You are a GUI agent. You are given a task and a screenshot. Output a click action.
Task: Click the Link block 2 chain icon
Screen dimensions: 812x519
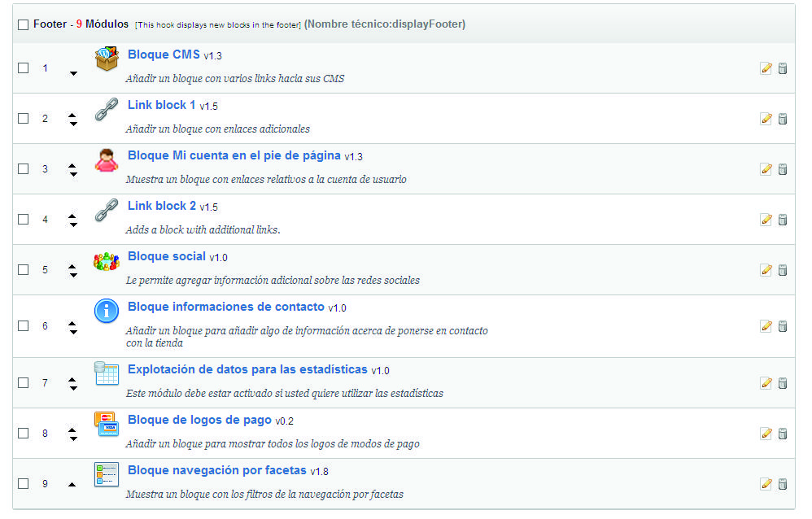coord(107,211)
